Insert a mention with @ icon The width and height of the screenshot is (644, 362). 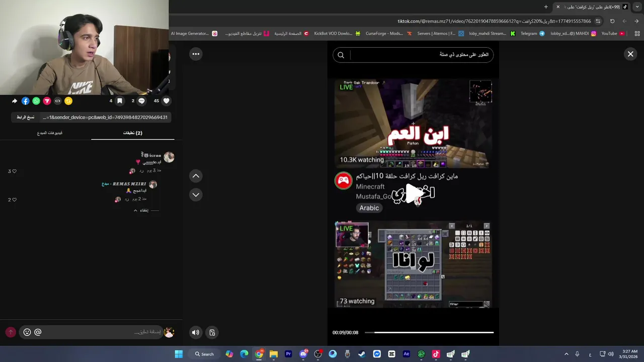click(x=38, y=332)
